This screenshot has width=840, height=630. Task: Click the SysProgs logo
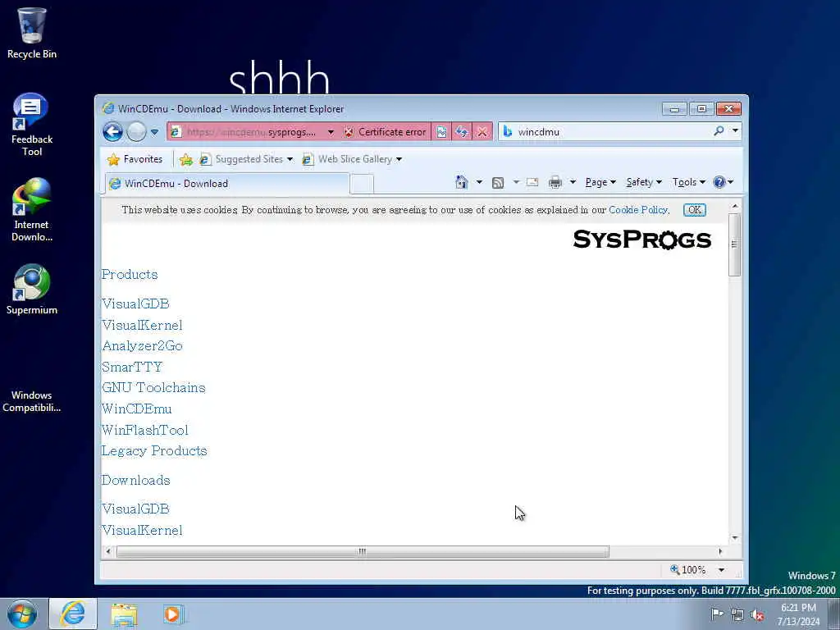(x=641, y=240)
